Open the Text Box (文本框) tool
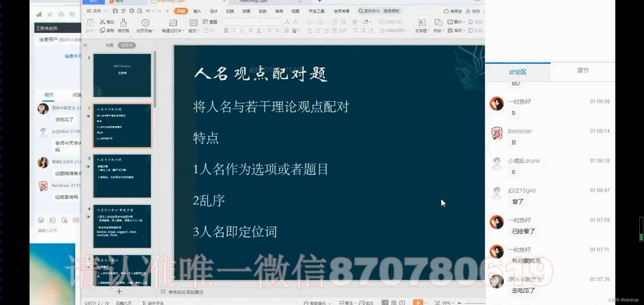 [x=422, y=26]
